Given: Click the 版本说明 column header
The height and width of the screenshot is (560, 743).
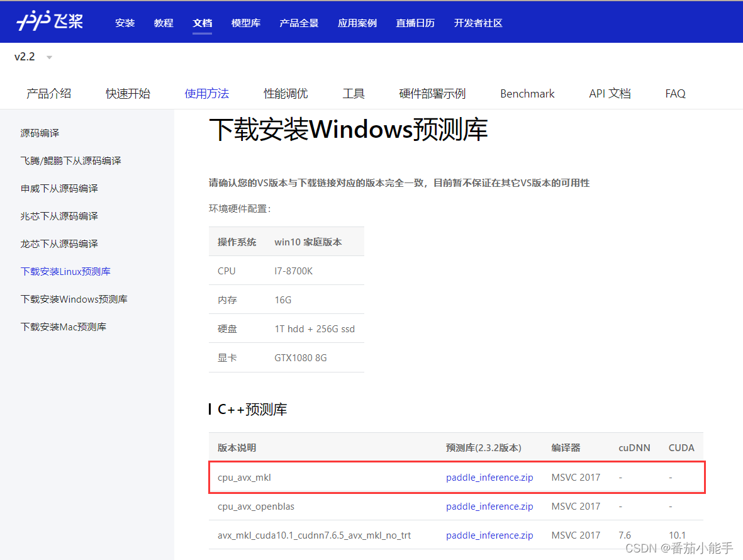Looking at the screenshot, I should pyautogui.click(x=237, y=448).
